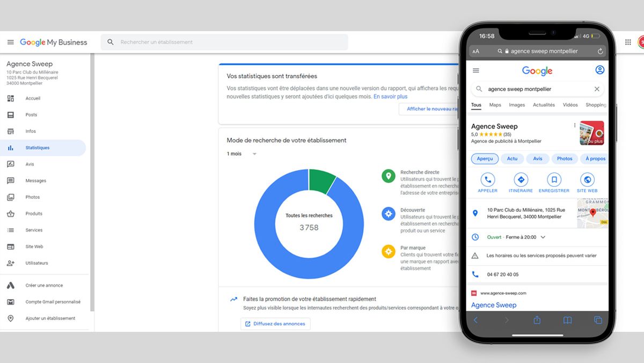The width and height of the screenshot is (644, 363).
Task: Tap the address 10 Parc Club du Millénaire
Action: 526,213
